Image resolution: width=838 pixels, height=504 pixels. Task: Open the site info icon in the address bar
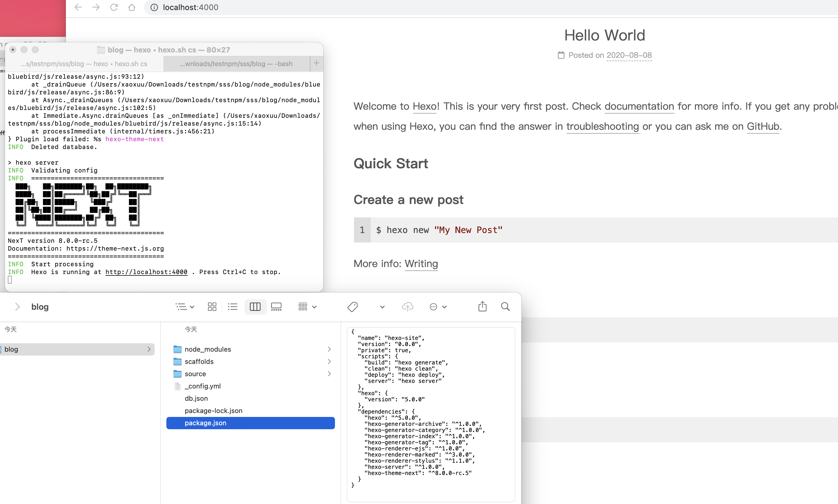pyautogui.click(x=154, y=8)
